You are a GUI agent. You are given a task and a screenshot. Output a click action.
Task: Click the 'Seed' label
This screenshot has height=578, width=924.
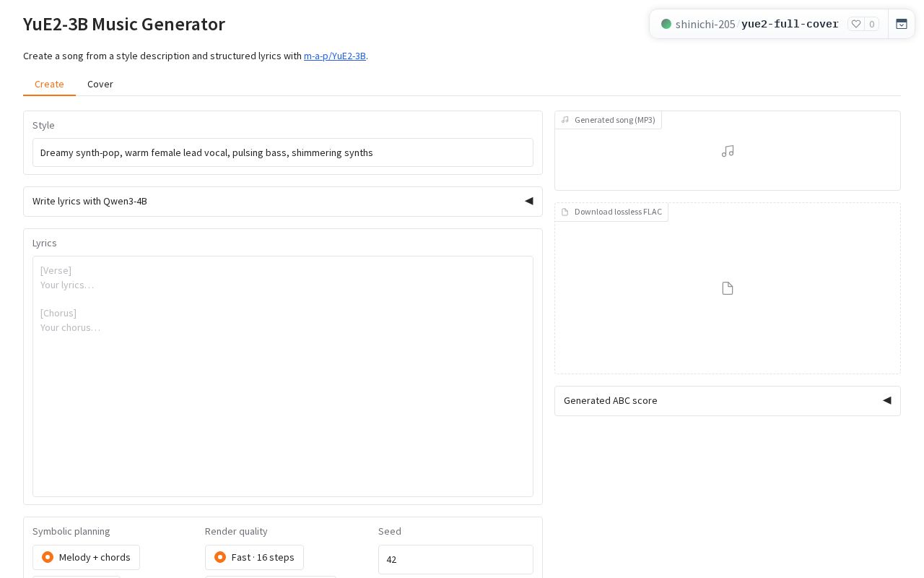[390, 531]
